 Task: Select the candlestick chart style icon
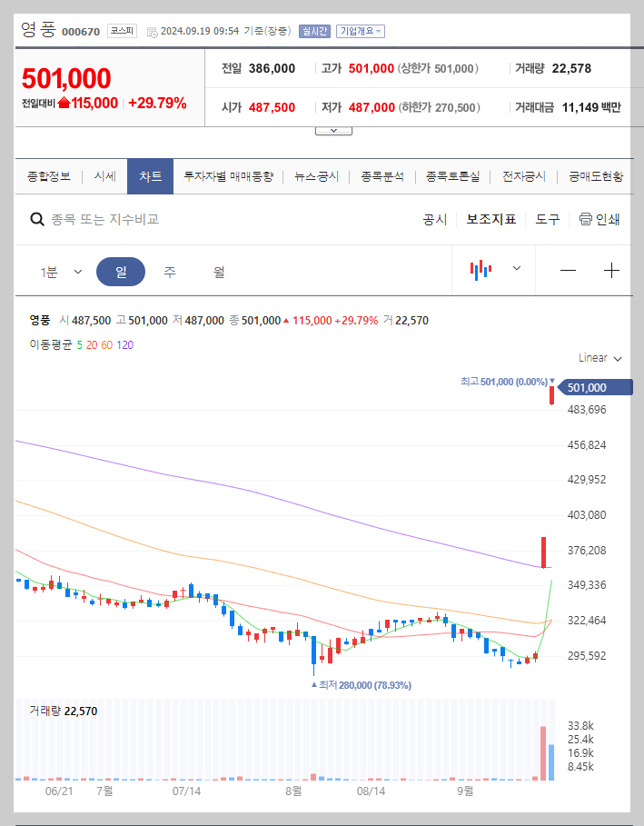tap(480, 269)
